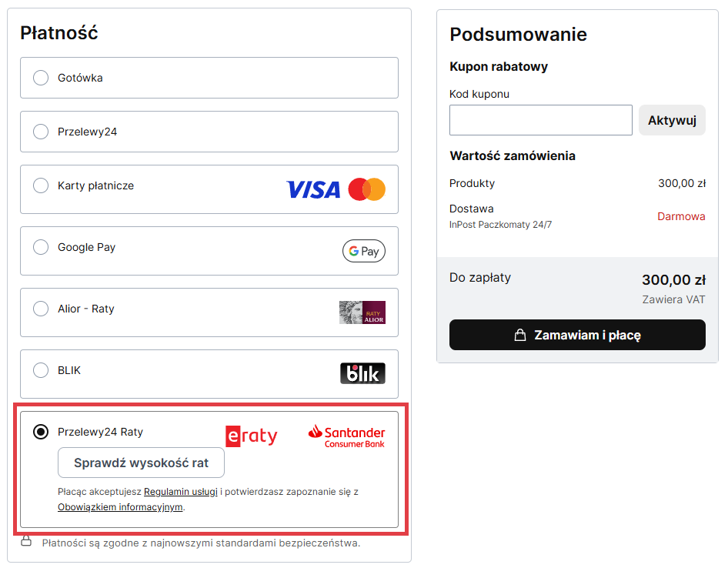Select Karty płatnicze radio button

click(x=41, y=185)
